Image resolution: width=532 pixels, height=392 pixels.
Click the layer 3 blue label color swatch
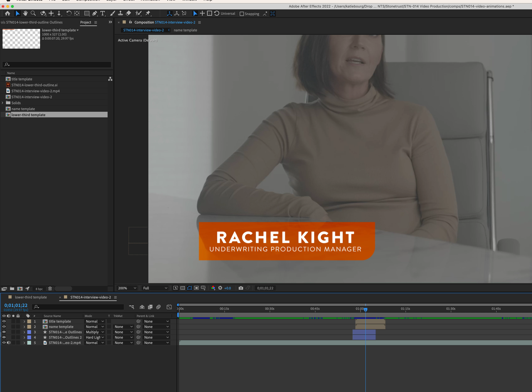(29, 332)
